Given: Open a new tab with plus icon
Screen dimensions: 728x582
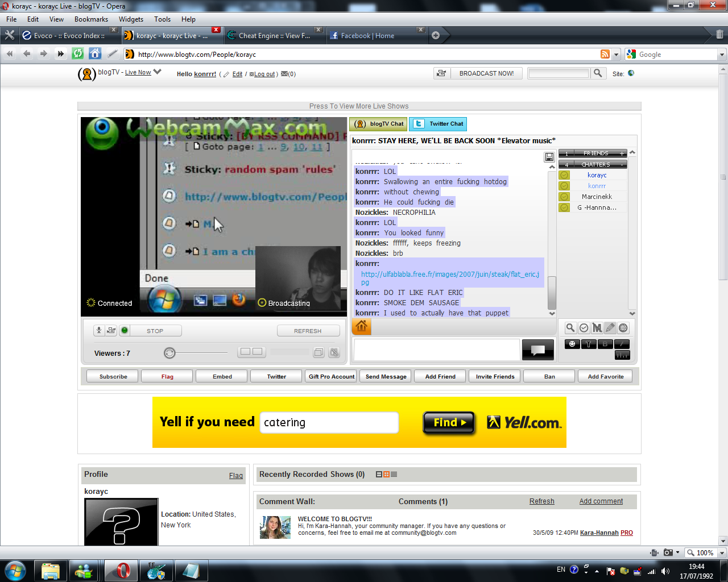Looking at the screenshot, I should (436, 35).
